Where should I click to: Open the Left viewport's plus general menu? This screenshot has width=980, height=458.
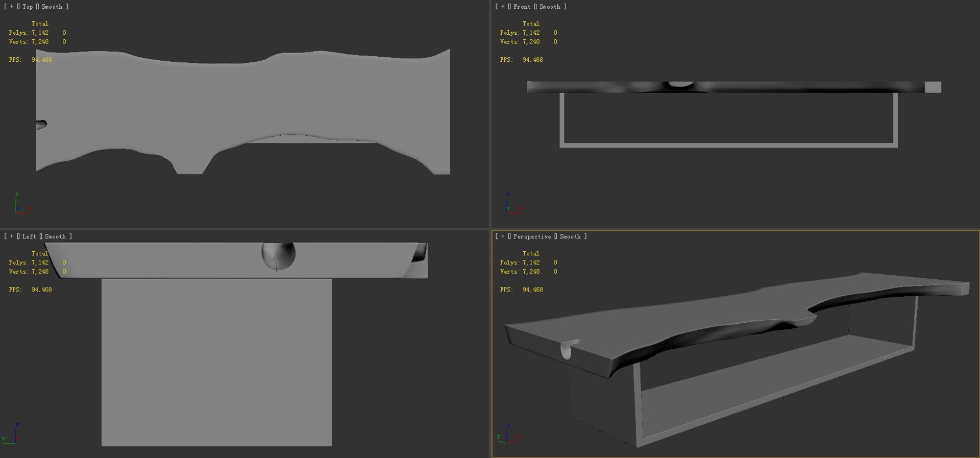point(12,236)
